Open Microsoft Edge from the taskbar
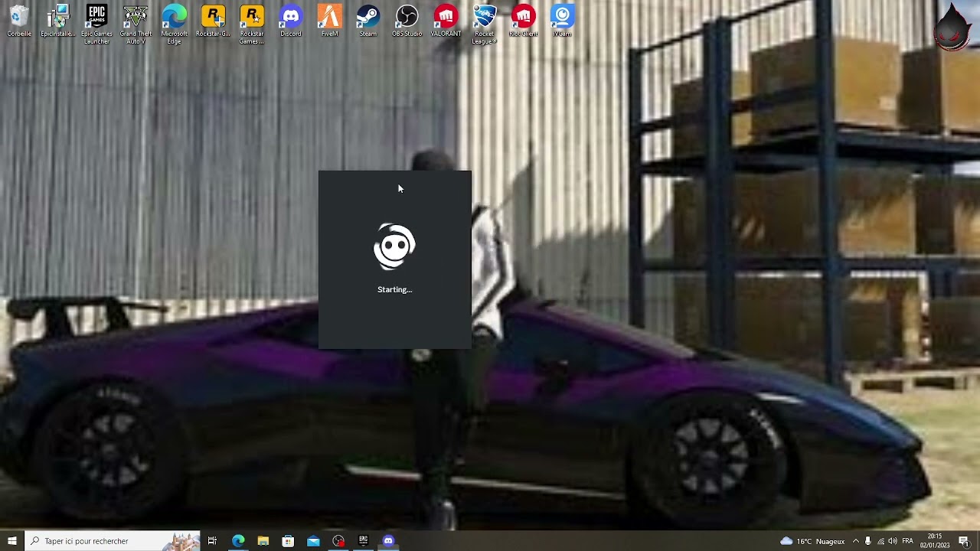The height and width of the screenshot is (551, 980). [238, 541]
